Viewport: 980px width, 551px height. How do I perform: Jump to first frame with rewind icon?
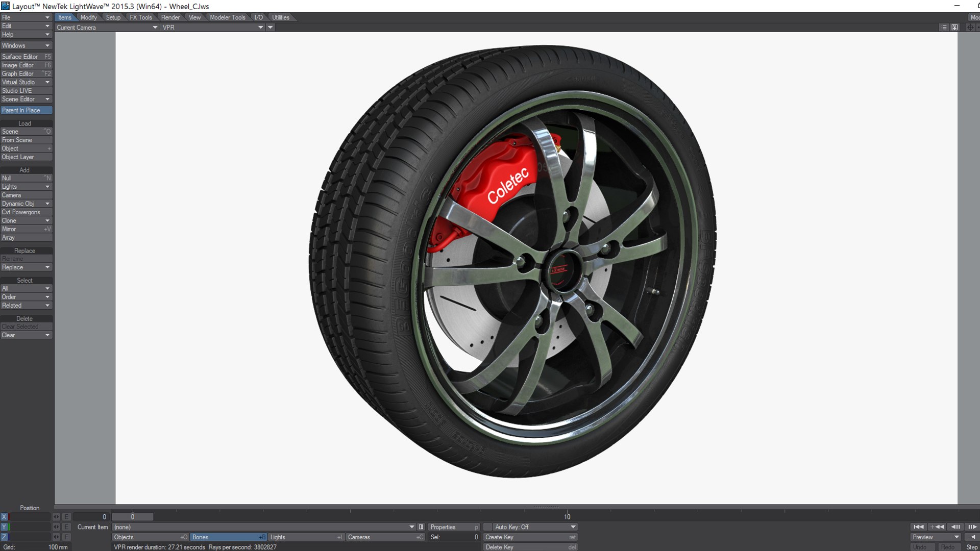tap(918, 527)
